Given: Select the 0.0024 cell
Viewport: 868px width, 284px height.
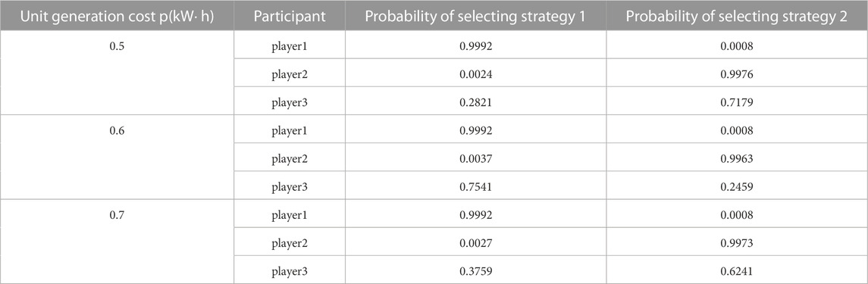Looking at the screenshot, I should [x=475, y=74].
